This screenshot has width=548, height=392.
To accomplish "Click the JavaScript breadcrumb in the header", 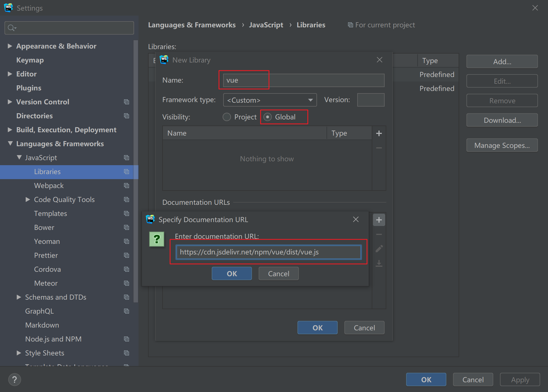I will (x=266, y=25).
